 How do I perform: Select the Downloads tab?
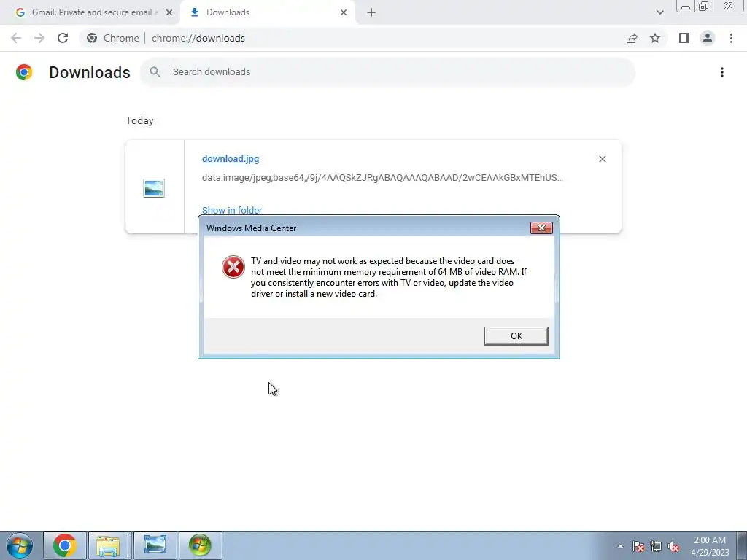pos(267,12)
